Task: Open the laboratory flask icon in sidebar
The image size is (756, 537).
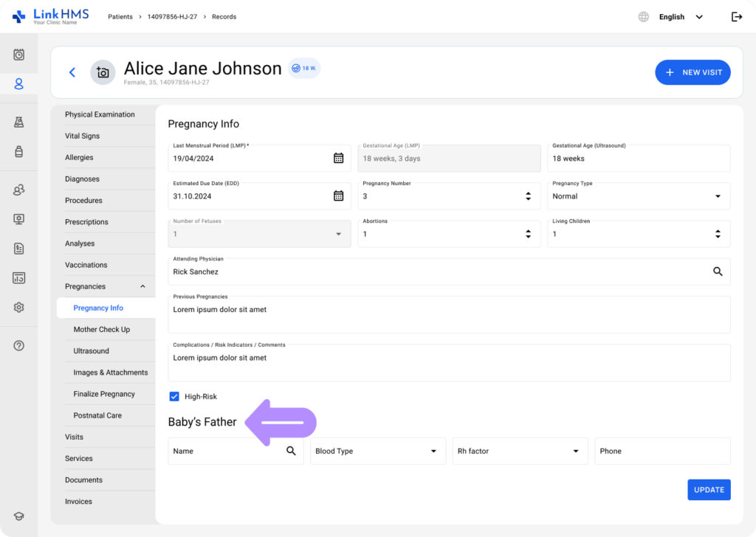Action: tap(19, 122)
